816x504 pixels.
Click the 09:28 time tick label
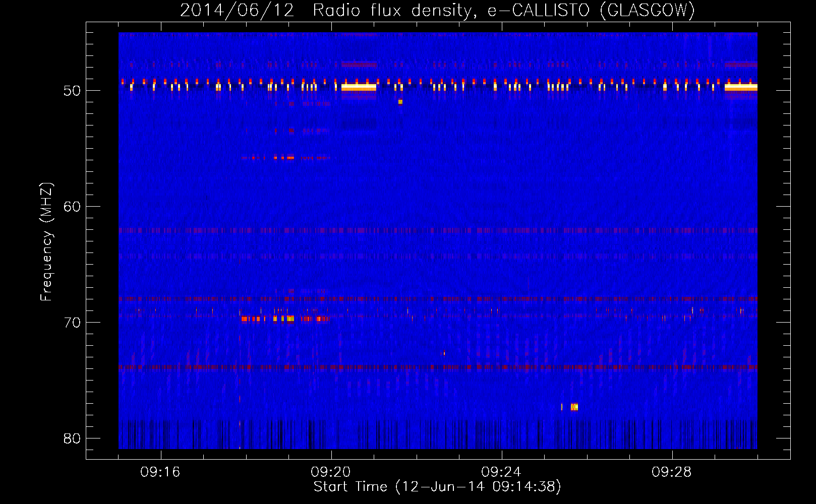click(672, 472)
